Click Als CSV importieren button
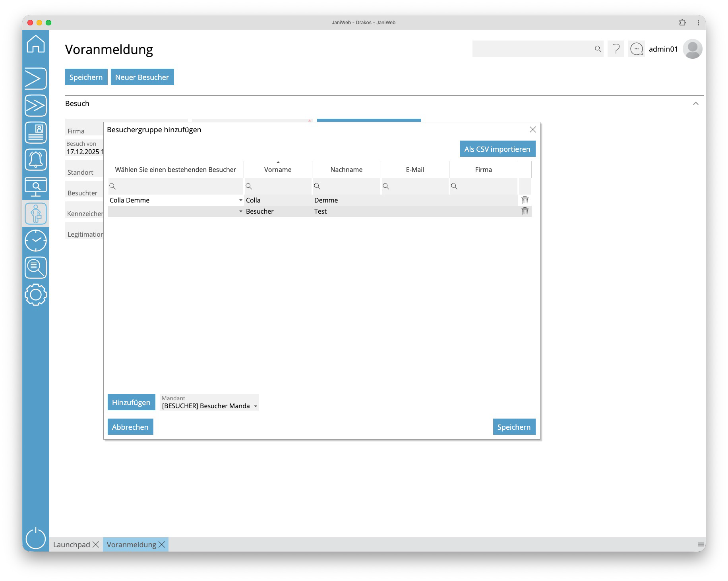 tap(497, 149)
